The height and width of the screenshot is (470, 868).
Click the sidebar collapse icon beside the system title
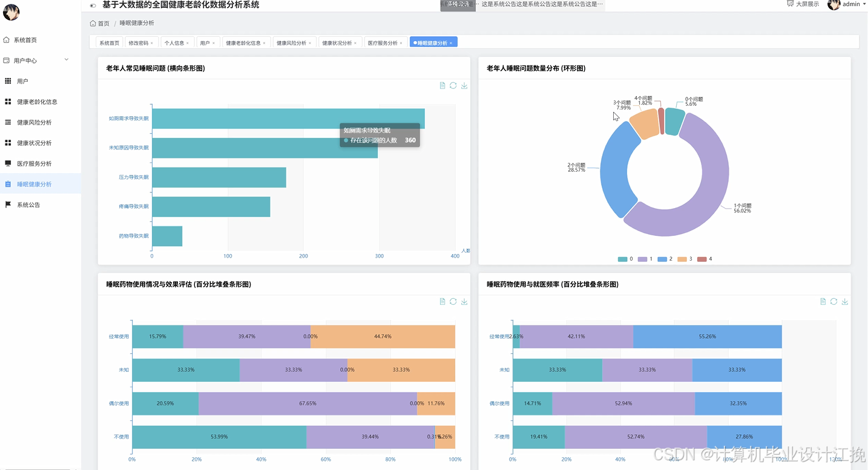point(93,5)
